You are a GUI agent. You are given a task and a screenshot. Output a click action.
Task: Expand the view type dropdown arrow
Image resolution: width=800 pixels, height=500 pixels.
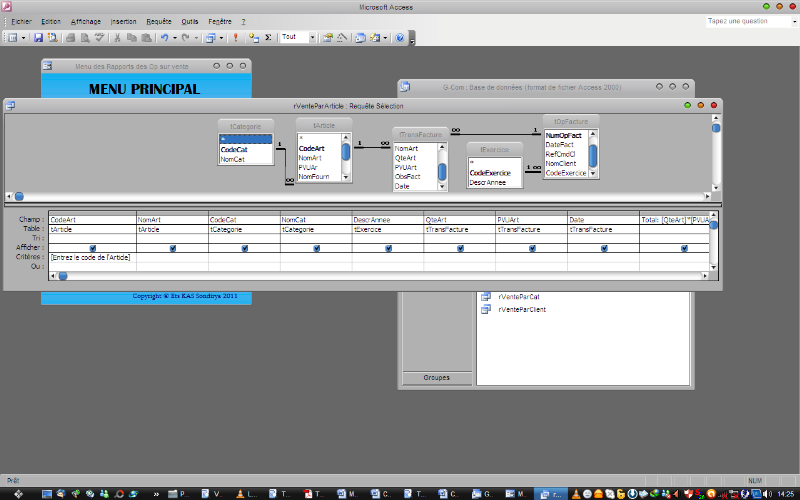pyautogui.click(x=24, y=38)
